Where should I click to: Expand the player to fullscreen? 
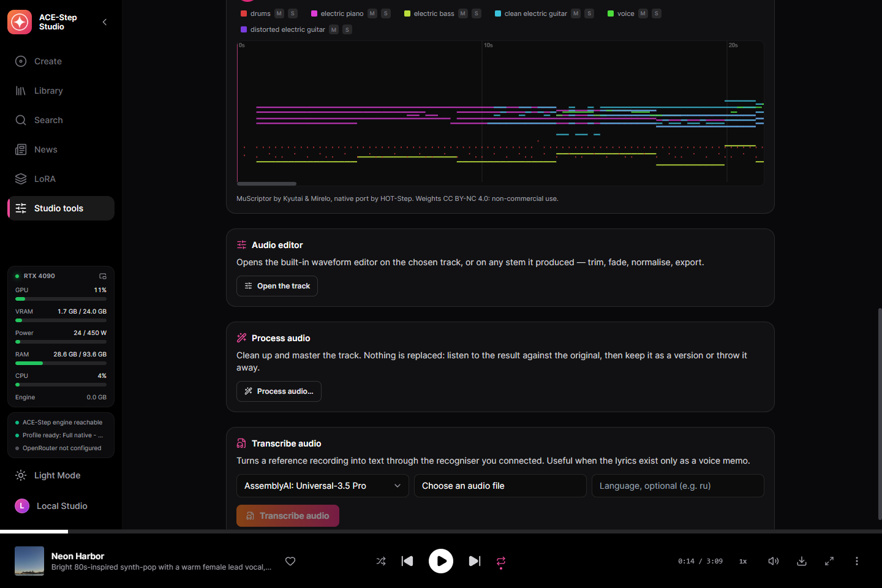pyautogui.click(x=829, y=561)
